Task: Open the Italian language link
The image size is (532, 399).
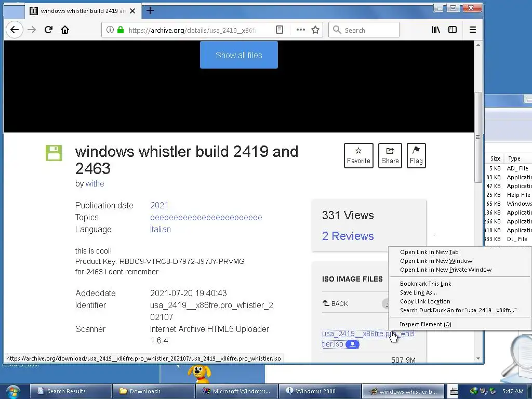Action: click(x=160, y=229)
